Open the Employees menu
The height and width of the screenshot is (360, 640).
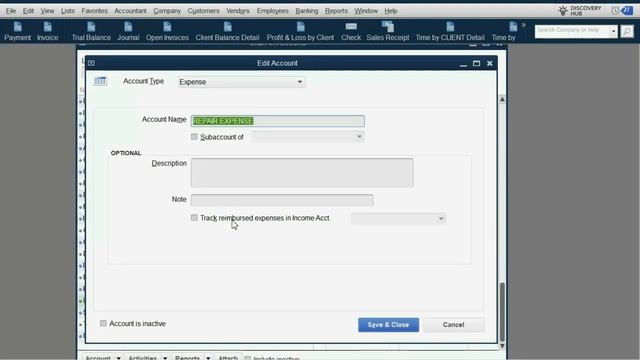(x=272, y=11)
